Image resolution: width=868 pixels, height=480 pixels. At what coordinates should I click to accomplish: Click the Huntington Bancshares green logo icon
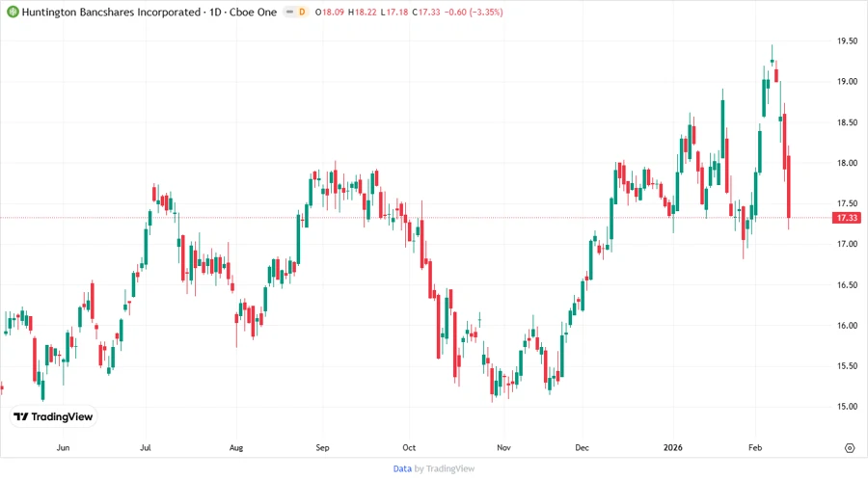tap(13, 12)
